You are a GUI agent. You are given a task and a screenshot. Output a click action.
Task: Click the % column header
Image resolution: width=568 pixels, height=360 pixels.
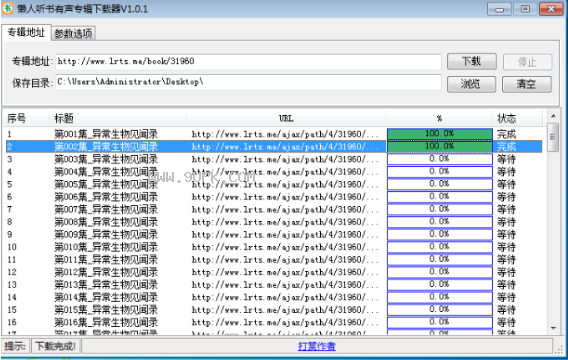(439, 118)
